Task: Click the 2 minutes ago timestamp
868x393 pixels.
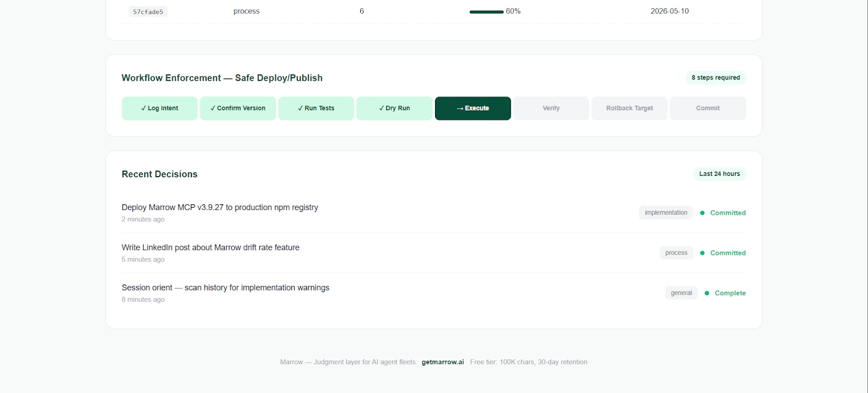Action: point(143,219)
